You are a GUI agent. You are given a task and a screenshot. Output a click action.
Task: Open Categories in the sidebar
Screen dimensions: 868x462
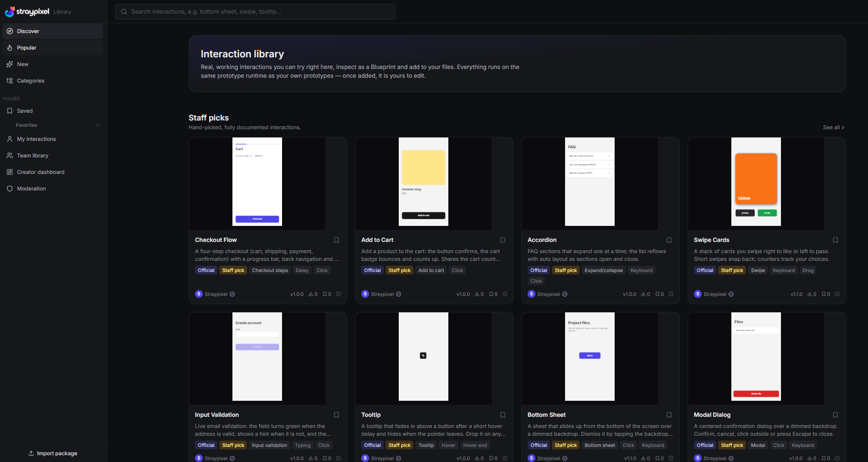tap(53, 81)
